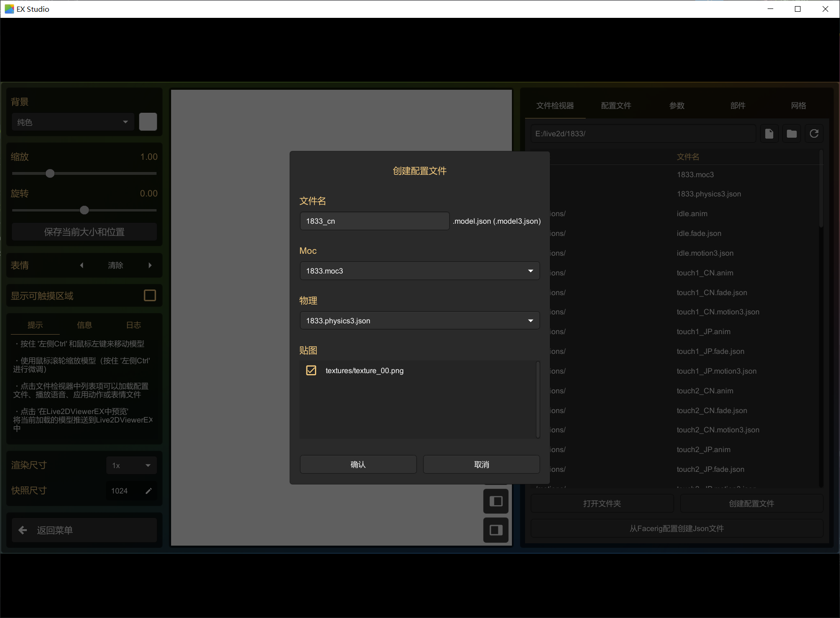Screen dimensions: 840x618
Task: Click the new file icon beside the path field
Action: [x=769, y=134]
